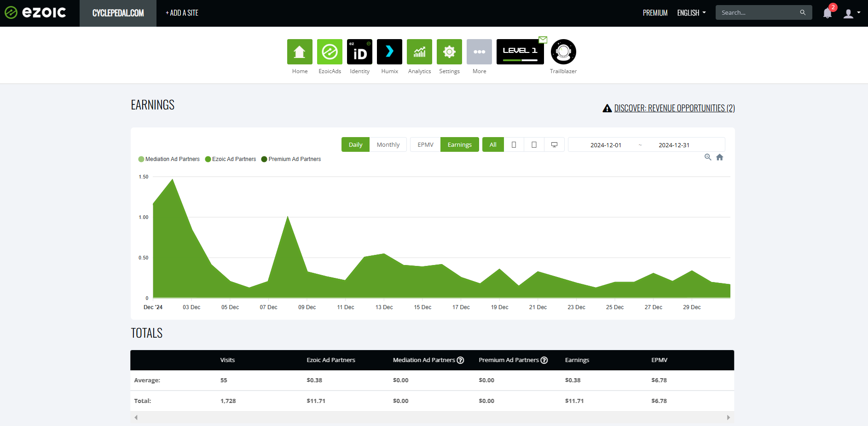The height and width of the screenshot is (426, 868).
Task: Select the All devices filter
Action: [493, 144]
